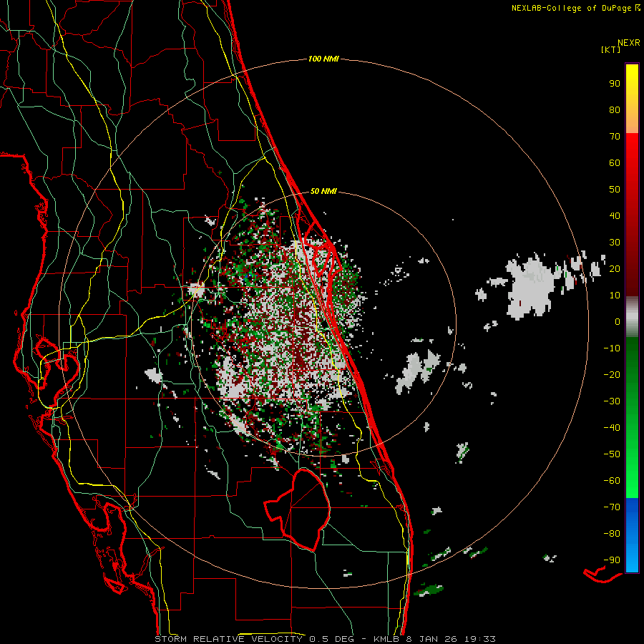644x644 pixels.
Task: Select the 20 value on the velocity scale
Action: point(615,268)
